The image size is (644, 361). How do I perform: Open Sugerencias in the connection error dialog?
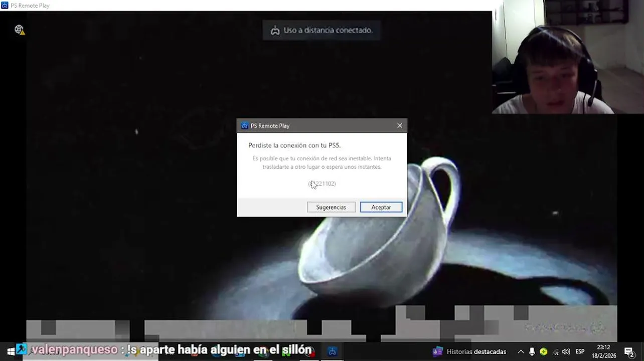tap(331, 207)
